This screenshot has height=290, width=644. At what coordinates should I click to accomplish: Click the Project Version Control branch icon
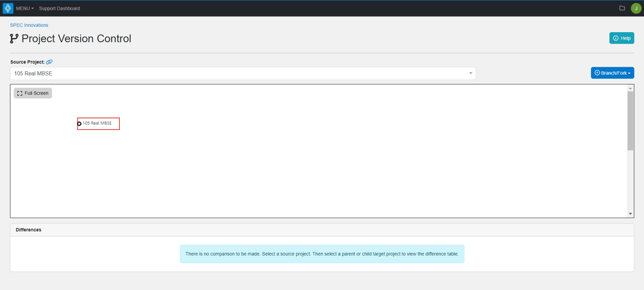click(14, 39)
